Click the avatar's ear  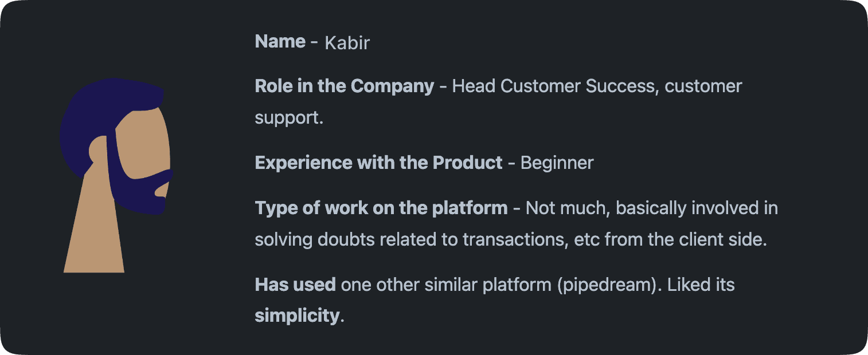tap(98, 151)
